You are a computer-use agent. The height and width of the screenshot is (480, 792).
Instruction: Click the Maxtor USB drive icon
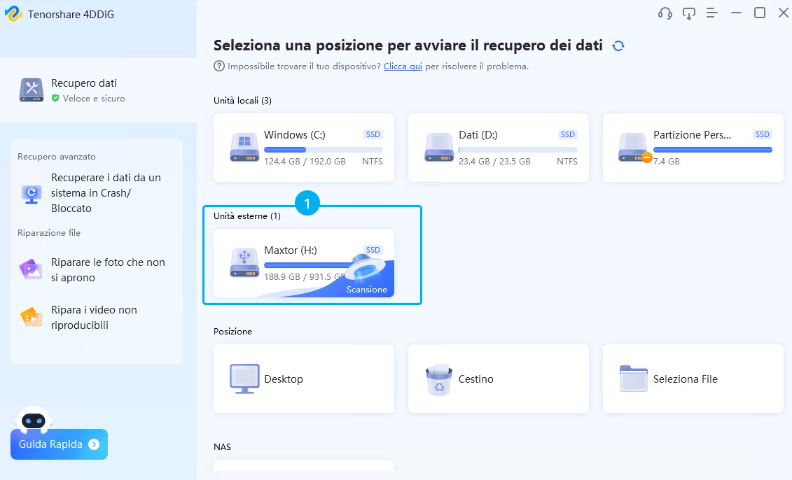click(x=244, y=262)
